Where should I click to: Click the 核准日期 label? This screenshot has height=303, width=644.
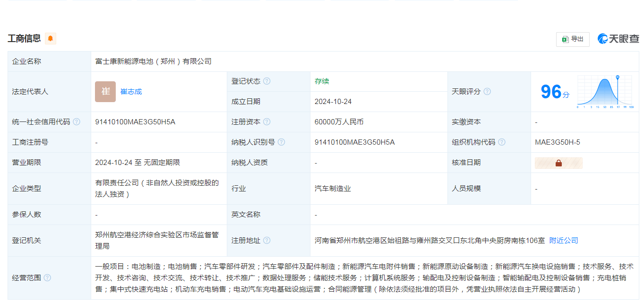pyautogui.click(x=466, y=163)
